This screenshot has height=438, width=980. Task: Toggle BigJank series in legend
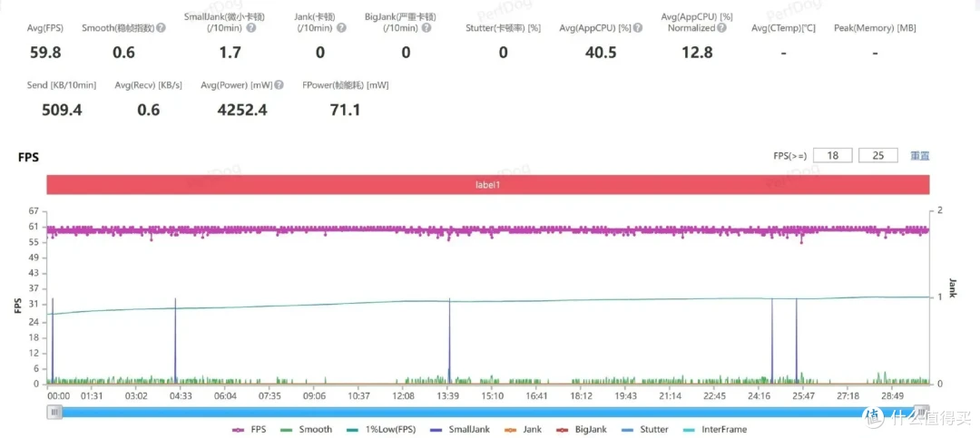(x=582, y=429)
